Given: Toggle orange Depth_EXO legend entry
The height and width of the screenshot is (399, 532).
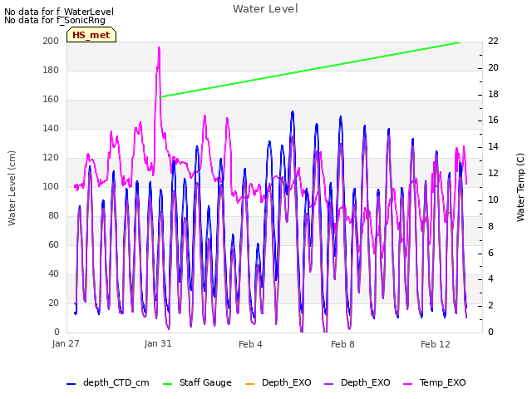Looking at the screenshot, I should tap(278, 382).
